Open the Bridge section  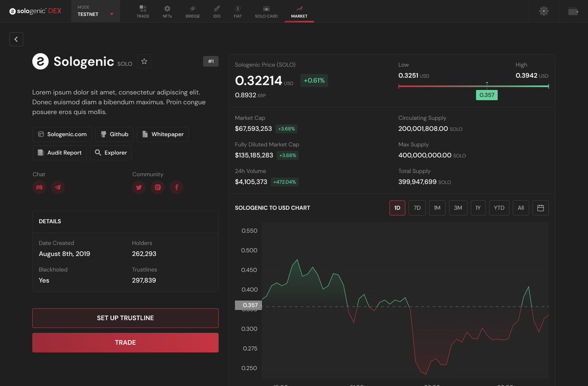click(x=193, y=12)
